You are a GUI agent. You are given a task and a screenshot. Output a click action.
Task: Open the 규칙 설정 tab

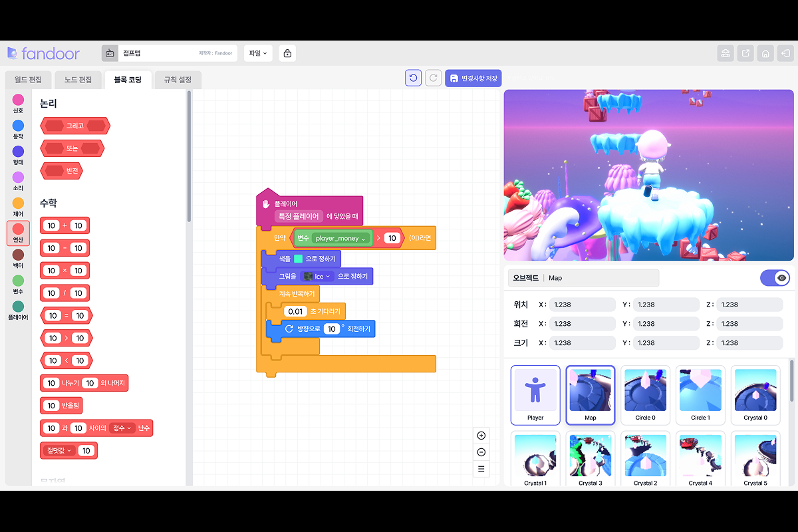[178, 79]
